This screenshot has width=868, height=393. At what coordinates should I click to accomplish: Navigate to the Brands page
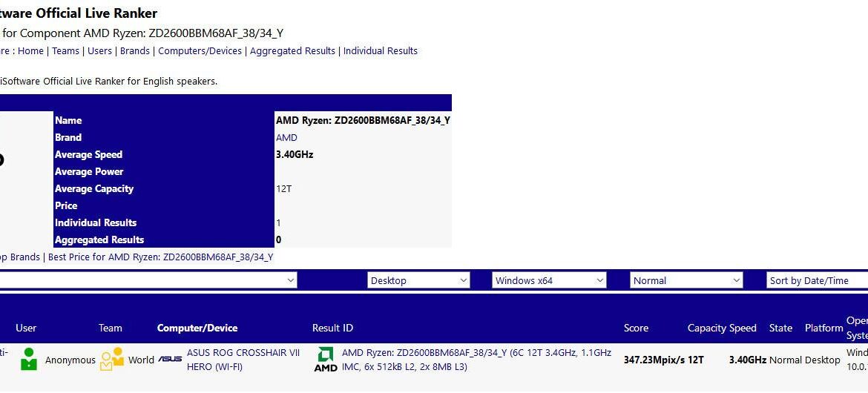coord(134,51)
